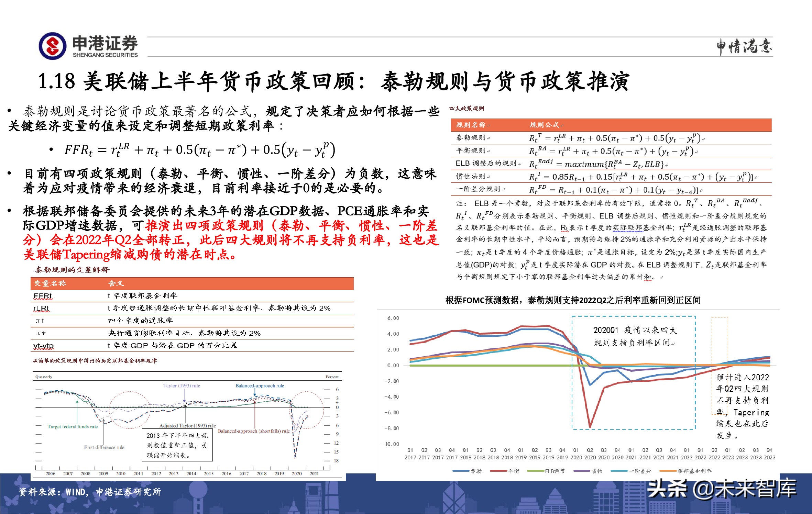Screen dimensions: 812x514
Task: Click the 2020Q1 疫情以来 annotation text
Action: (x=635, y=336)
